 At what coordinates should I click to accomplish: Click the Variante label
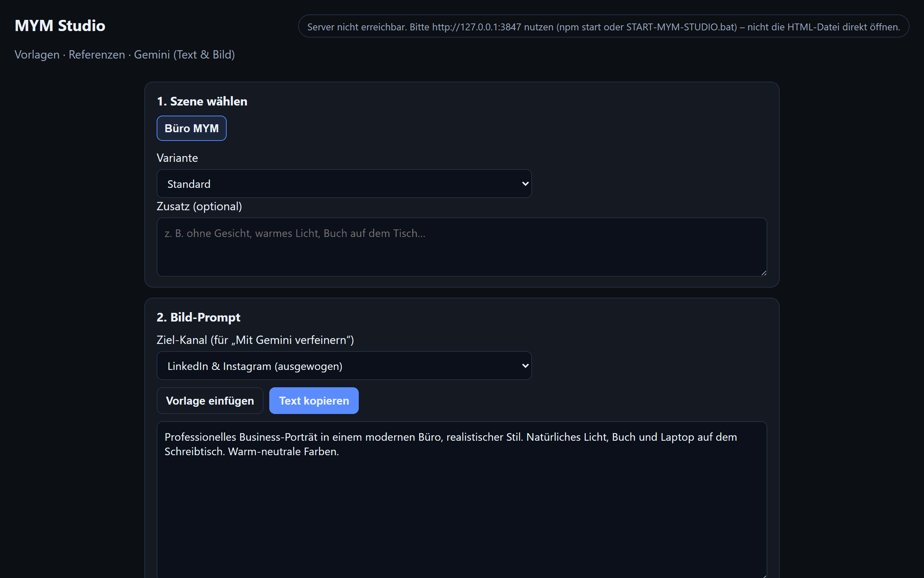(x=177, y=158)
